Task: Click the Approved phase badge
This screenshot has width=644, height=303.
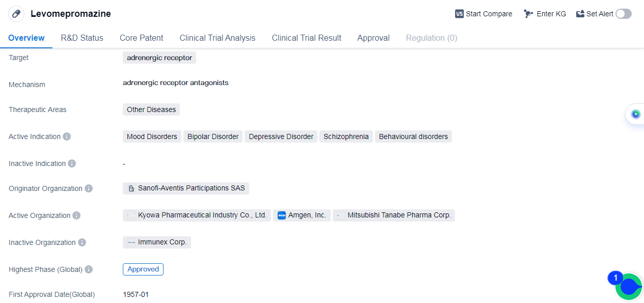Action: pos(143,269)
